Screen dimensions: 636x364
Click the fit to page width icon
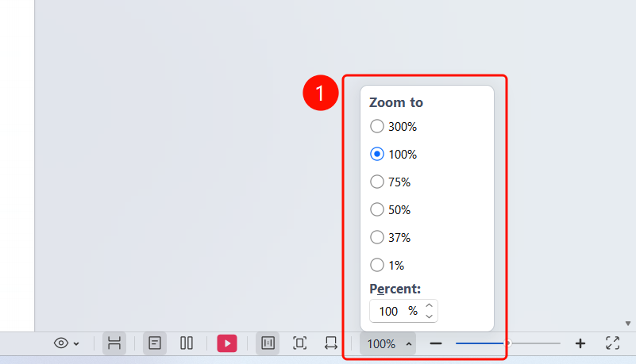pyautogui.click(x=331, y=343)
